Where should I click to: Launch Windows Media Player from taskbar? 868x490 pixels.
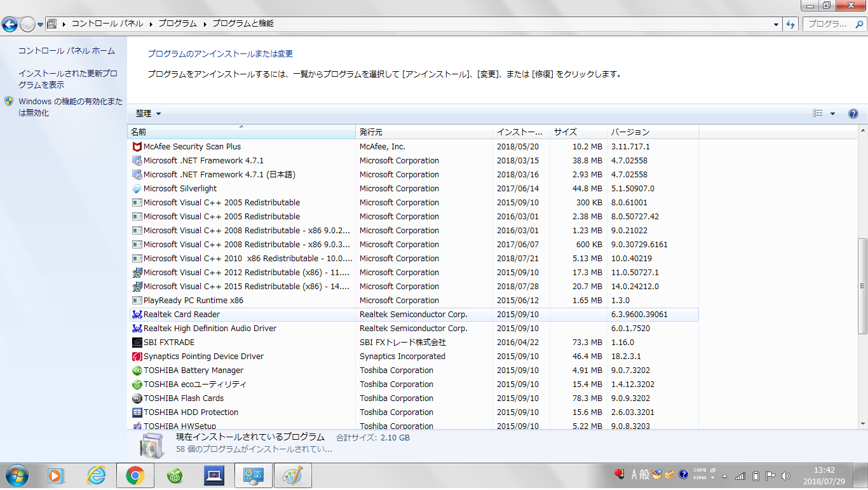click(56, 475)
